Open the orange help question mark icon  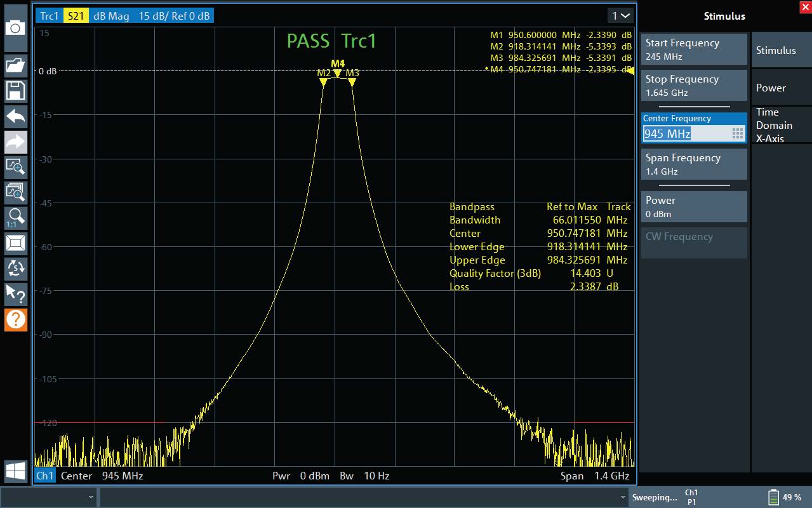tap(15, 319)
